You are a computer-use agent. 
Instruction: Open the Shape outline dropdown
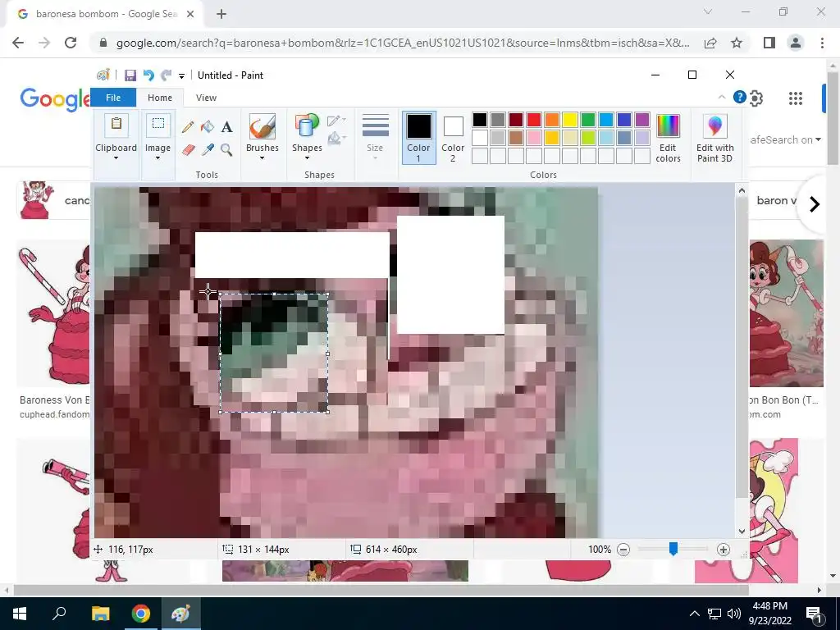(336, 121)
